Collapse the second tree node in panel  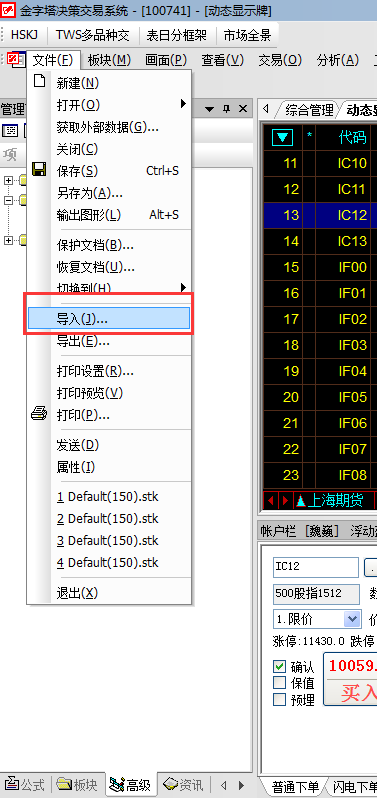[x=8, y=200]
